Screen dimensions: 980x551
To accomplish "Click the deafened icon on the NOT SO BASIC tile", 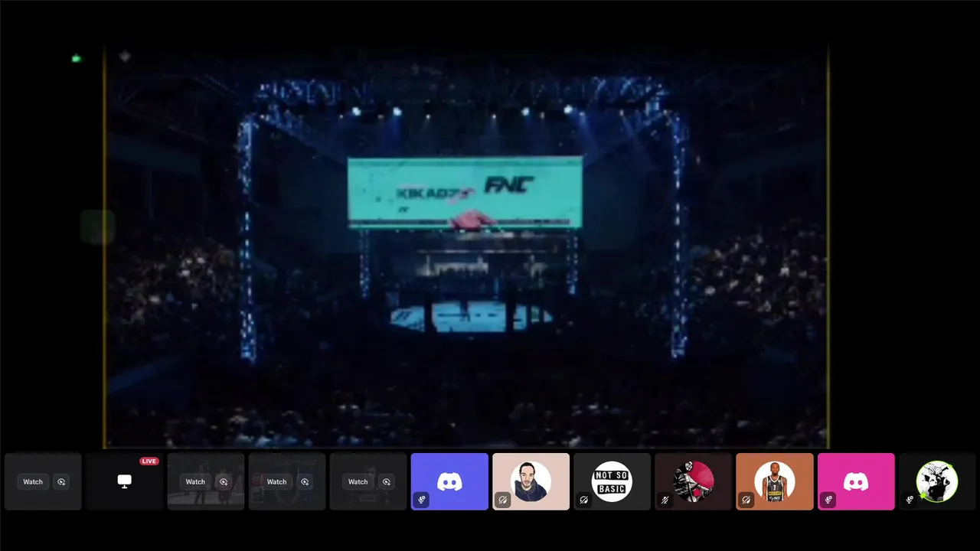I will pyautogui.click(x=583, y=500).
